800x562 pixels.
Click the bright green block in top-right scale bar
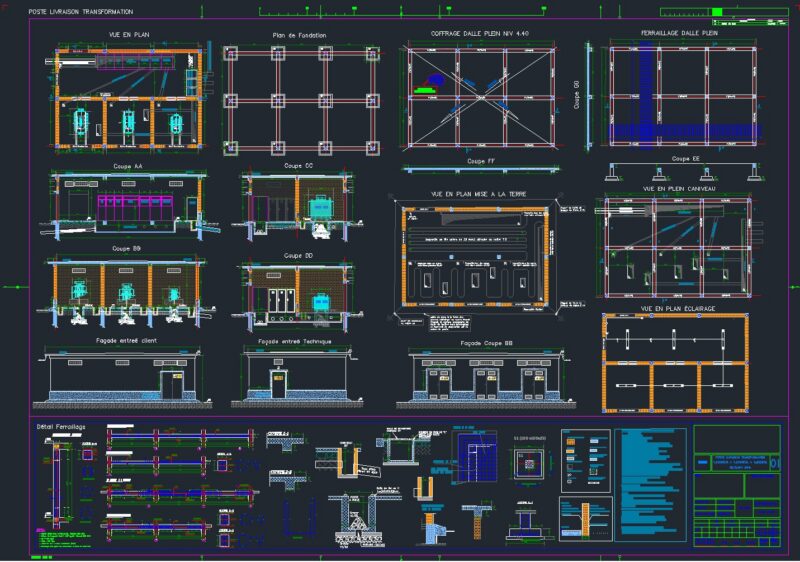[x=717, y=11]
